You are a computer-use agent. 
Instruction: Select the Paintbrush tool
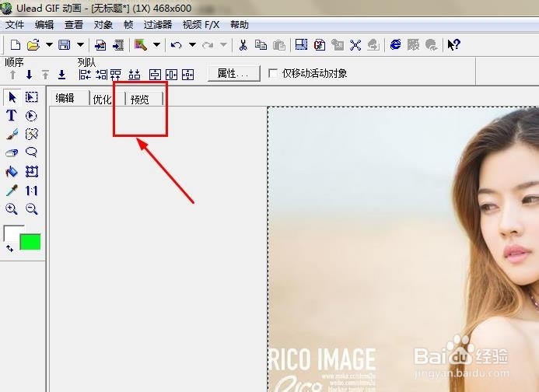click(12, 135)
